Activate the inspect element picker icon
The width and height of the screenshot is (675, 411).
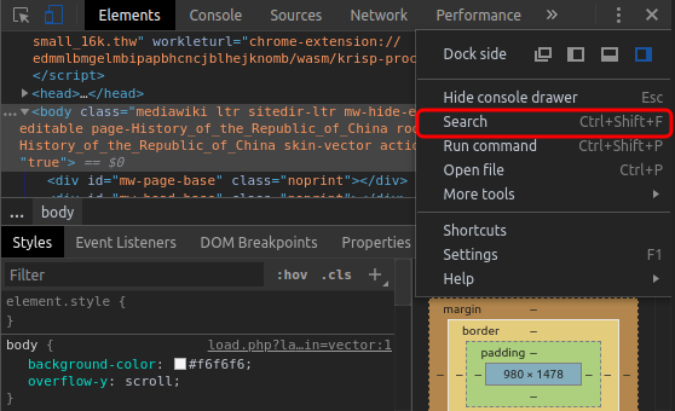coord(21,15)
